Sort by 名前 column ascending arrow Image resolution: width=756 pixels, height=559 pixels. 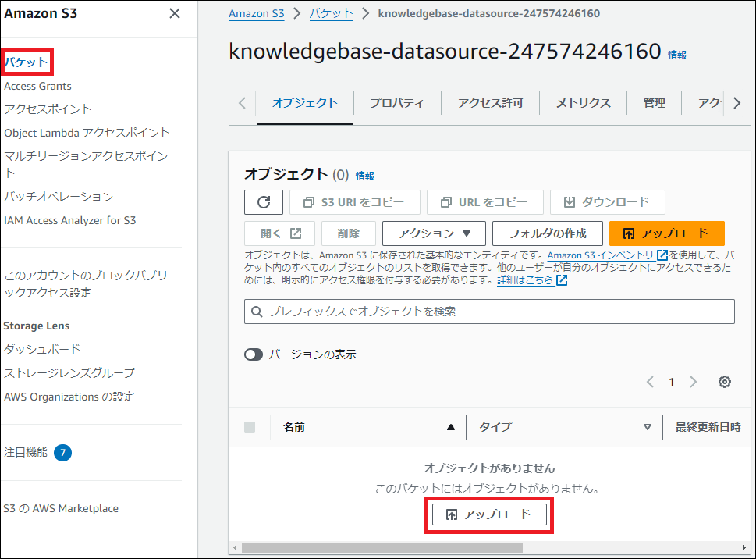click(450, 427)
